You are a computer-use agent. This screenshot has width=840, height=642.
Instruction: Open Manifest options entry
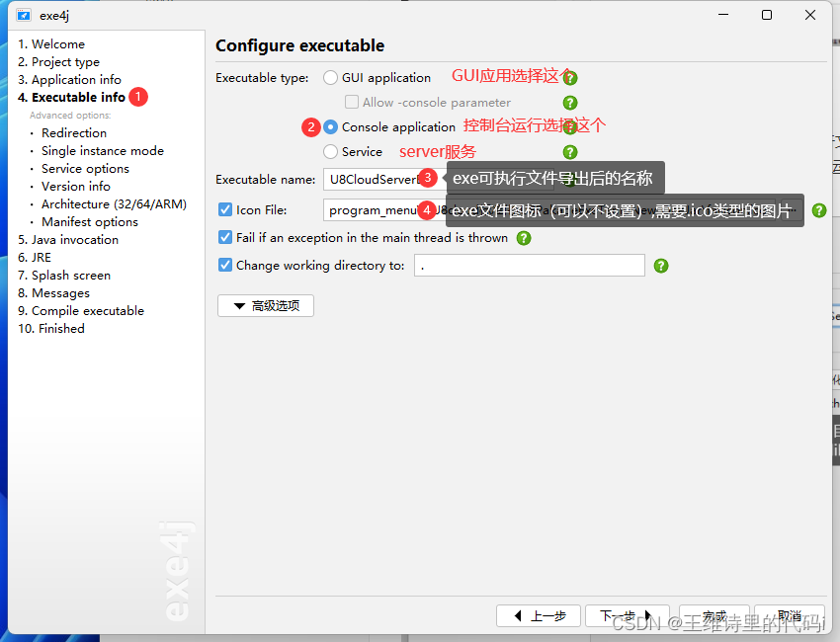[90, 222]
